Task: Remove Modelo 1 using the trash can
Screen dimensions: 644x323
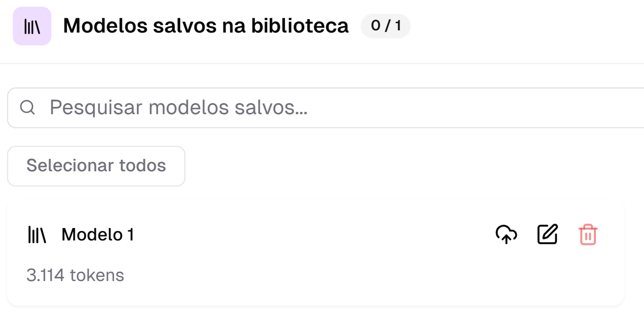Action: 588,235
